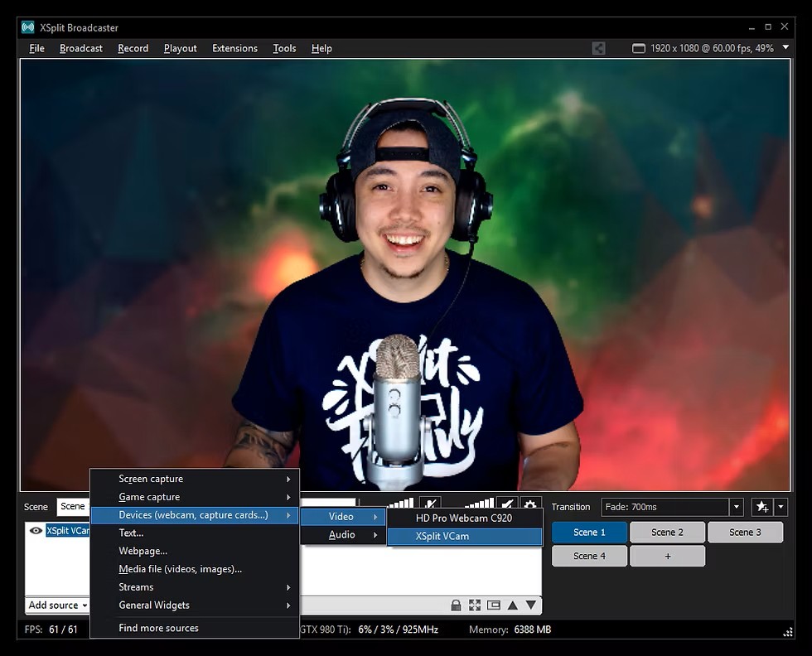Add a new scene with the plus button
This screenshot has height=656, width=812.
pyautogui.click(x=667, y=556)
